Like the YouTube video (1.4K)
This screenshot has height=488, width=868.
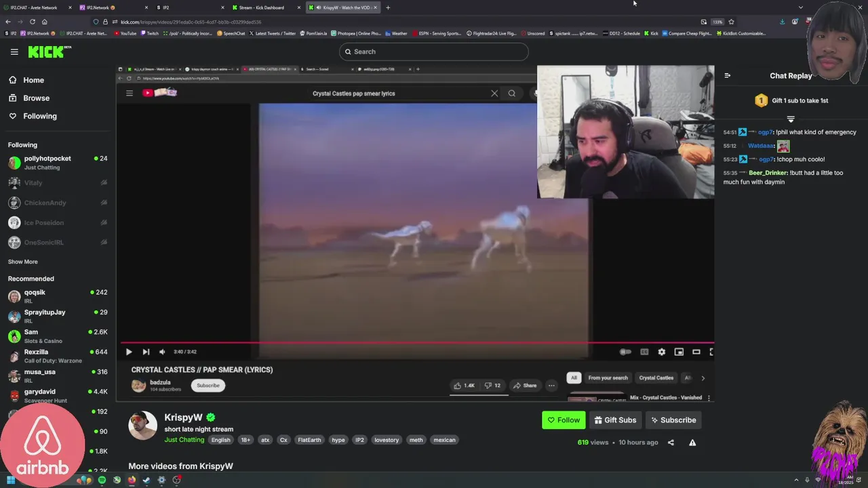pyautogui.click(x=464, y=386)
